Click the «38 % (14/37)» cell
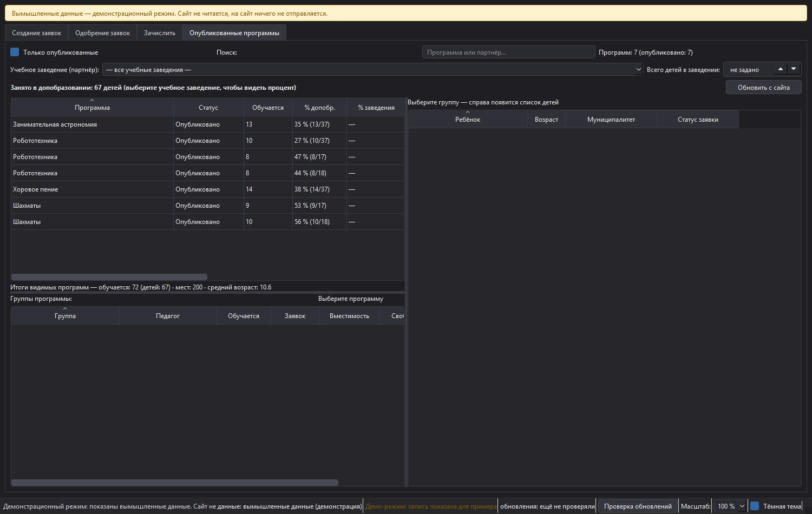812x514 pixels. pos(319,189)
